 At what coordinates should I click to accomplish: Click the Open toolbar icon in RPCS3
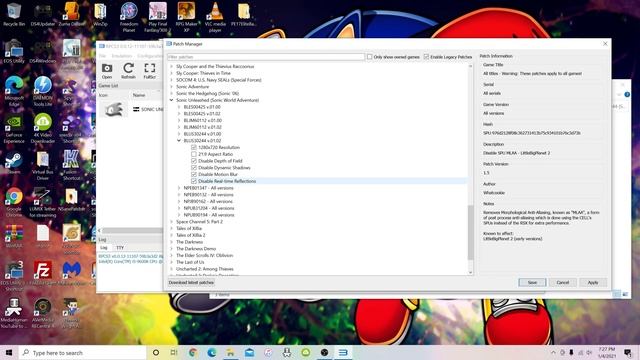click(x=107, y=71)
